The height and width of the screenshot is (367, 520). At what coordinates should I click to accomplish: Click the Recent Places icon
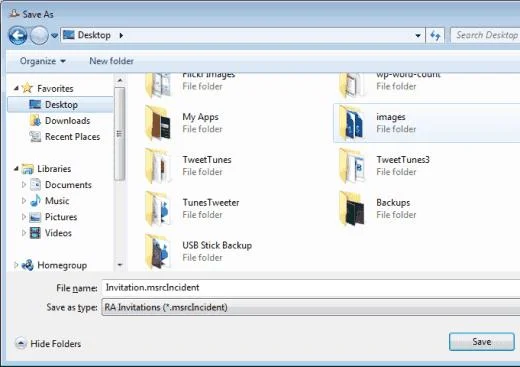click(35, 136)
